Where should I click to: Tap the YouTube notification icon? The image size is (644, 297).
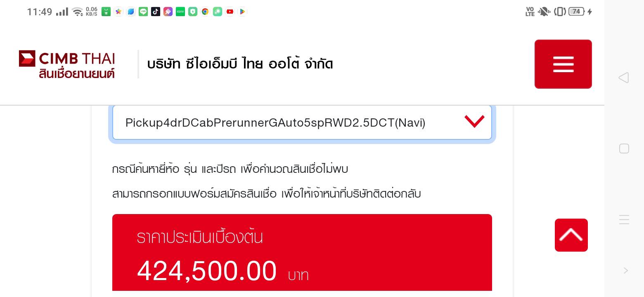click(x=230, y=12)
